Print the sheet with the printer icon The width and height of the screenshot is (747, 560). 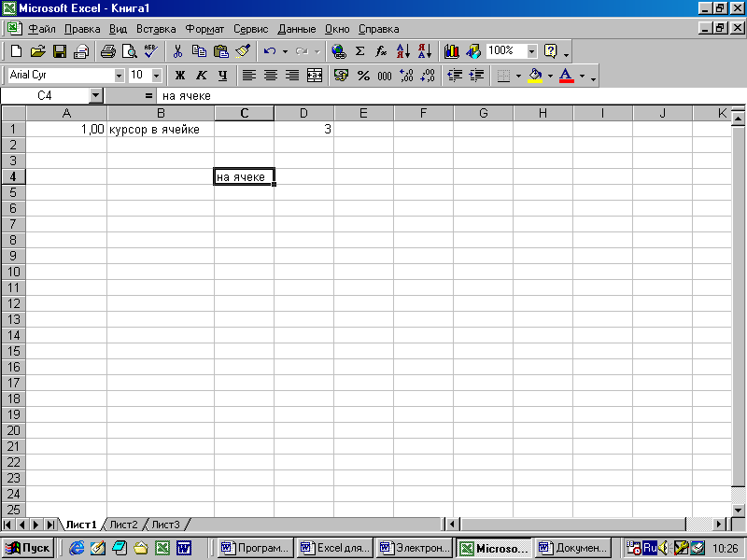tap(108, 51)
